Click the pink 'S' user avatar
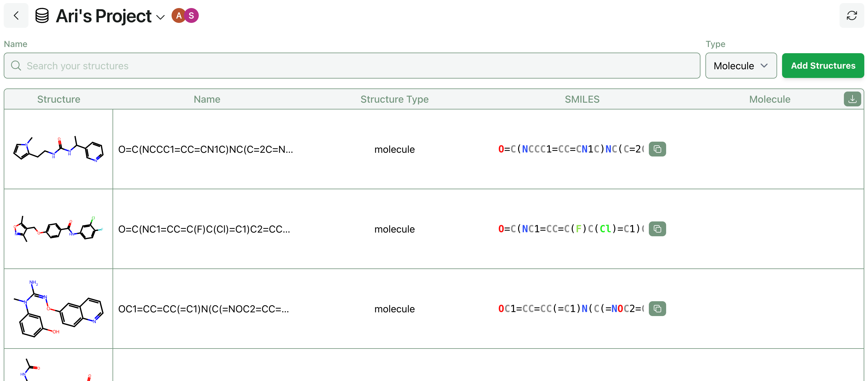This screenshot has height=381, width=868. click(192, 15)
